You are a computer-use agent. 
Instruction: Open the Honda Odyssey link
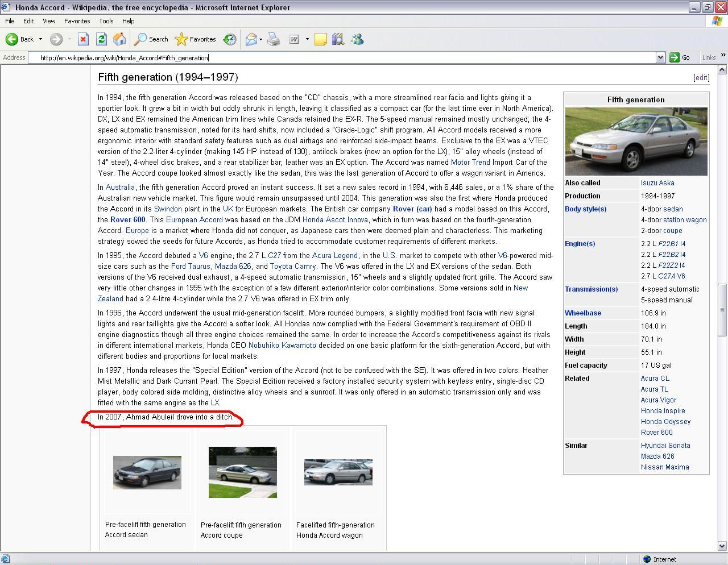point(665,422)
